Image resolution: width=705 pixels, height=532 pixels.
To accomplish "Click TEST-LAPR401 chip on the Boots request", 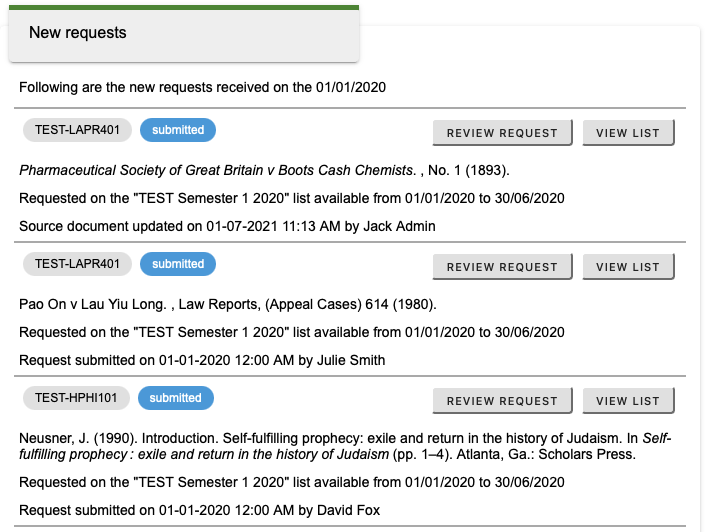I will [x=77, y=130].
